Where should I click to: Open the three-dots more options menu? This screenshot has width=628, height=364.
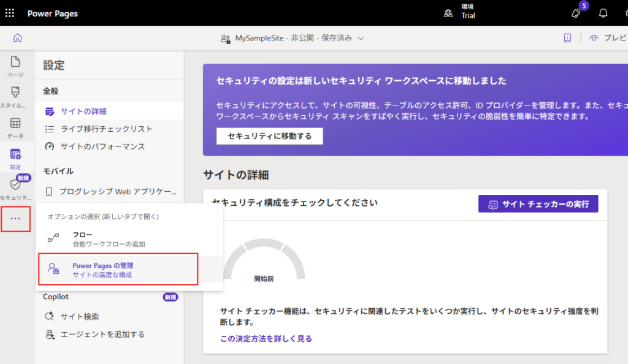point(16,219)
